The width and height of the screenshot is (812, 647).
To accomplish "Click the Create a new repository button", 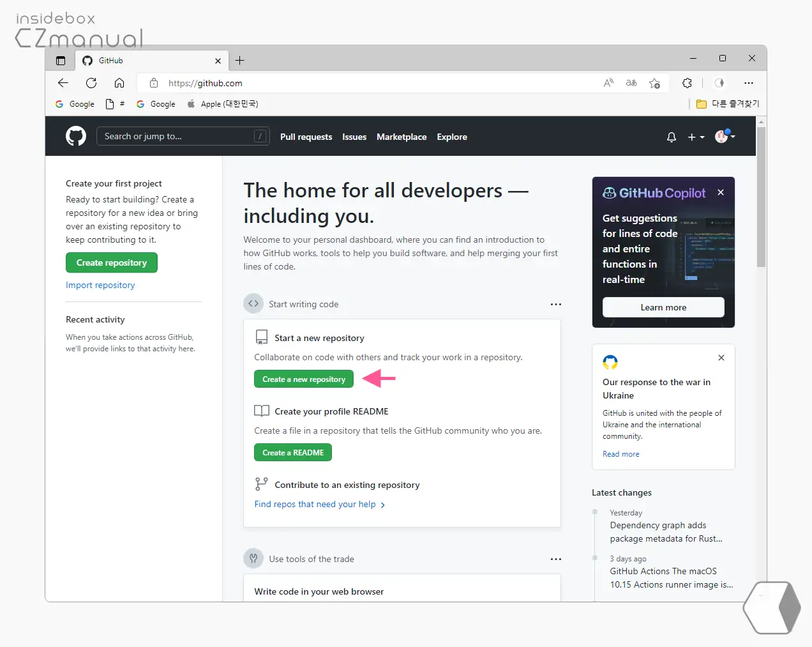I will point(304,379).
